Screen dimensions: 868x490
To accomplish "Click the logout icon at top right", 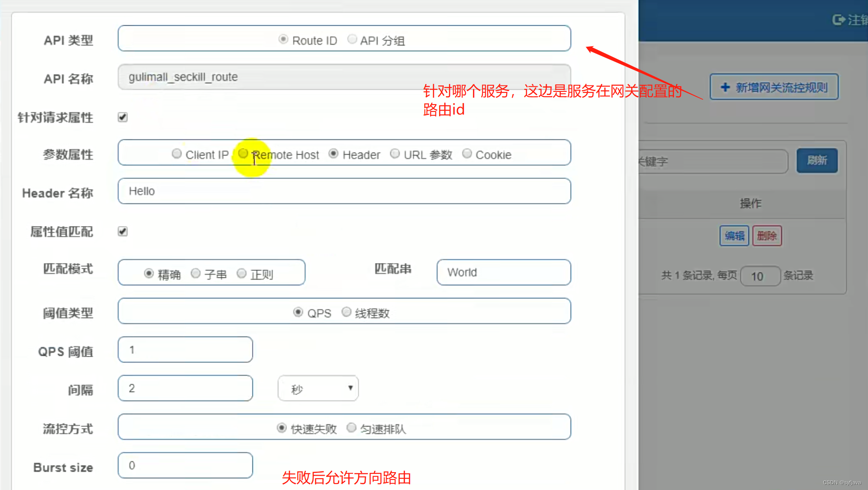I will (x=839, y=20).
